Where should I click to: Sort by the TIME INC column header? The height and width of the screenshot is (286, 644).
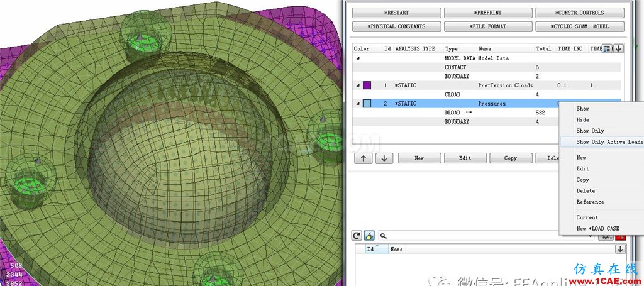coord(570,48)
